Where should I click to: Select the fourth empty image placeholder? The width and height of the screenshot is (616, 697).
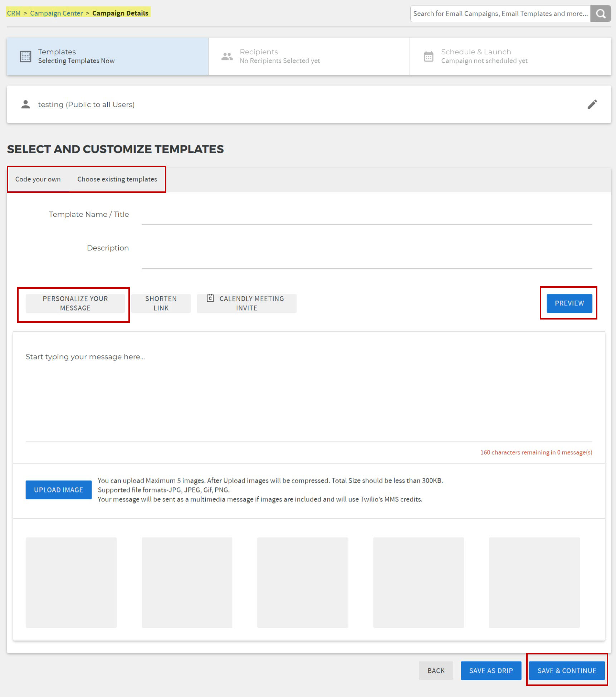(419, 583)
